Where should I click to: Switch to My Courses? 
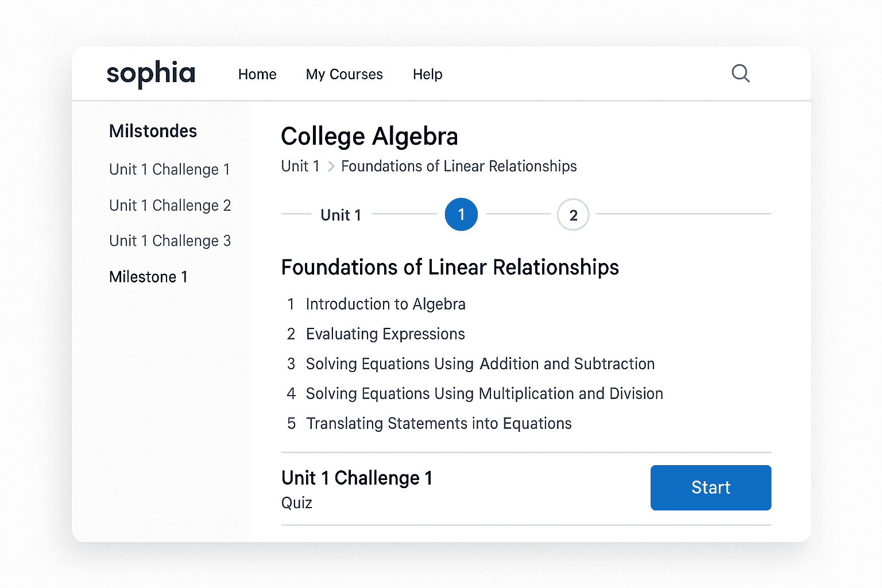[x=345, y=74]
